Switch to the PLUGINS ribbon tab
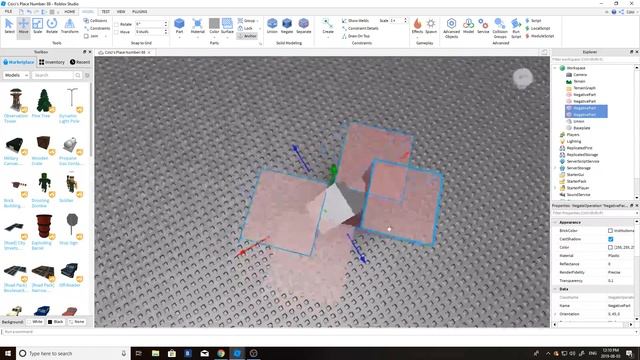 (140, 11)
